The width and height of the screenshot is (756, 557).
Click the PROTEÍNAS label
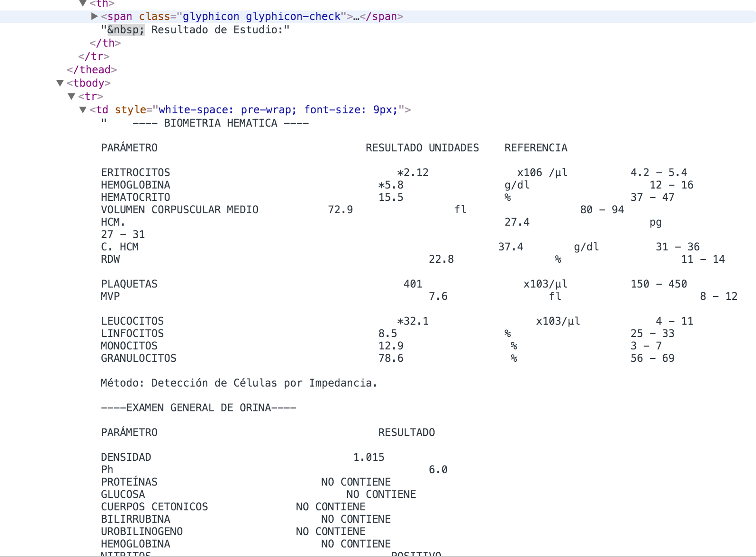click(x=129, y=482)
